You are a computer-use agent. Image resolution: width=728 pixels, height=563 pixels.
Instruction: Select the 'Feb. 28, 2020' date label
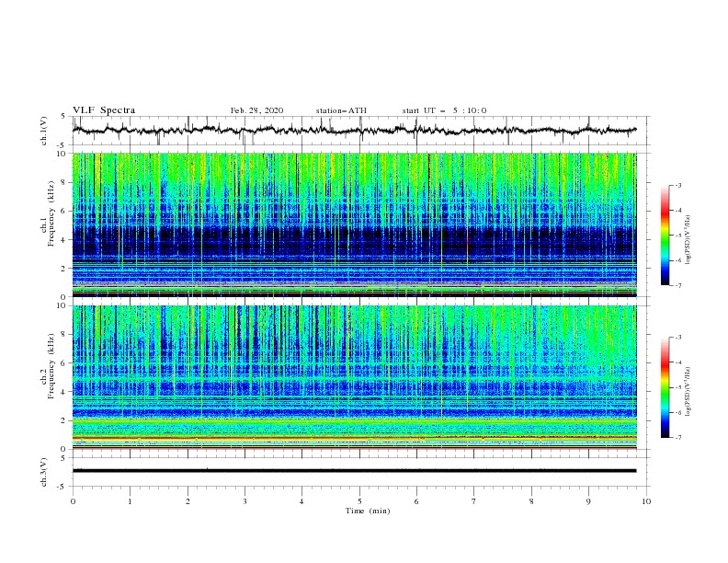pyautogui.click(x=256, y=110)
